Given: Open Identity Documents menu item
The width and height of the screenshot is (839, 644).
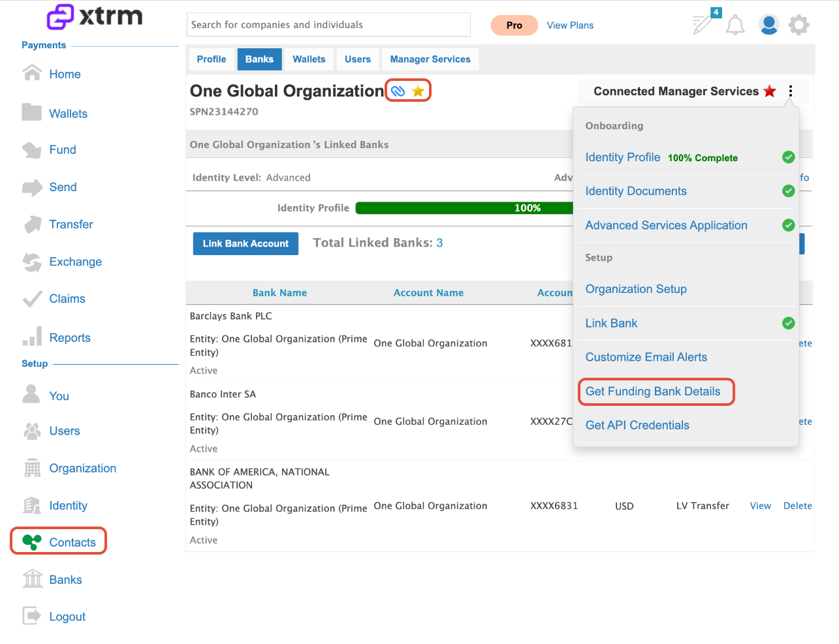Looking at the screenshot, I should [x=636, y=191].
